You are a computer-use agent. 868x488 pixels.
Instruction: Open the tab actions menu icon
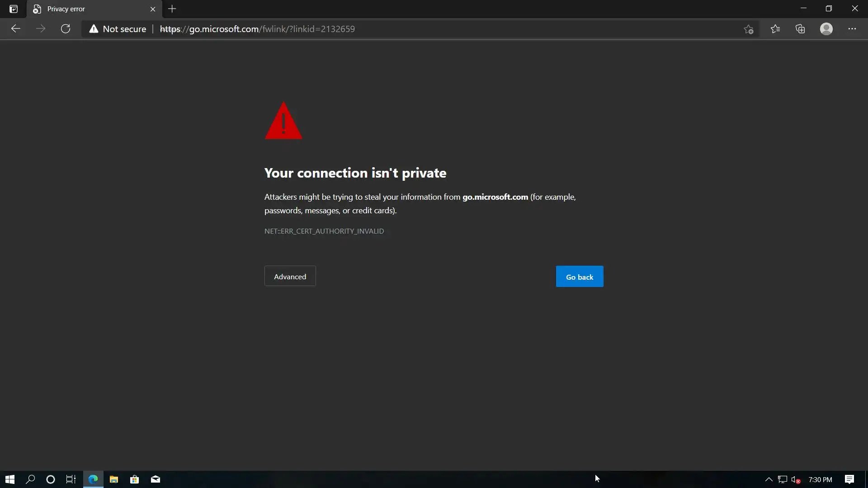click(x=14, y=9)
